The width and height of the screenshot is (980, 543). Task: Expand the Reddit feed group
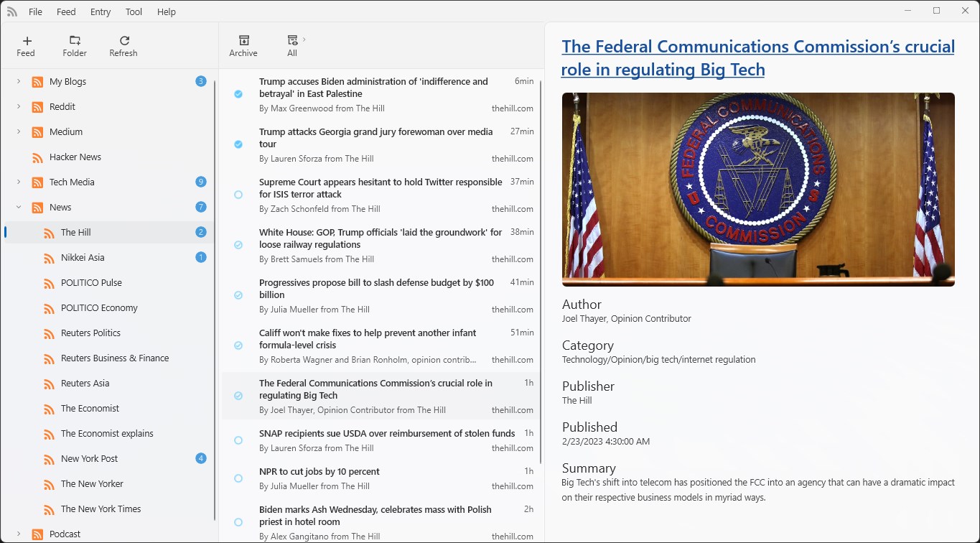(18, 106)
